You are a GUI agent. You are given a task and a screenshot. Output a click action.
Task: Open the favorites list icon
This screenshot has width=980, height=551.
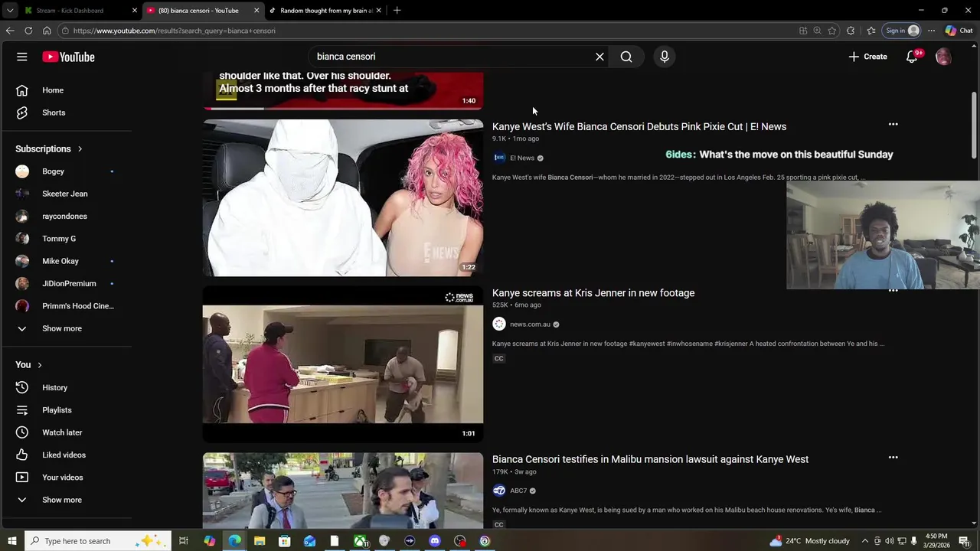(x=871, y=31)
